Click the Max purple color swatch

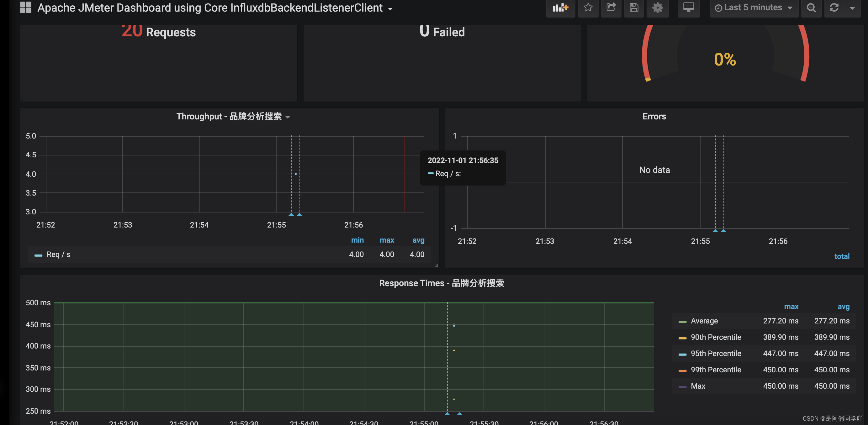[682, 387]
